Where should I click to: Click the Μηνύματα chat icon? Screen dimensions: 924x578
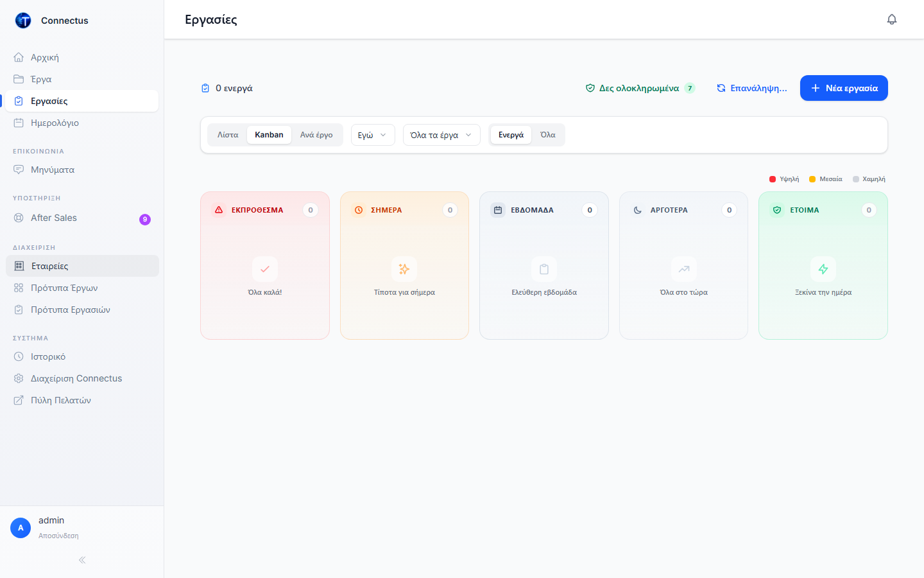pos(19,170)
